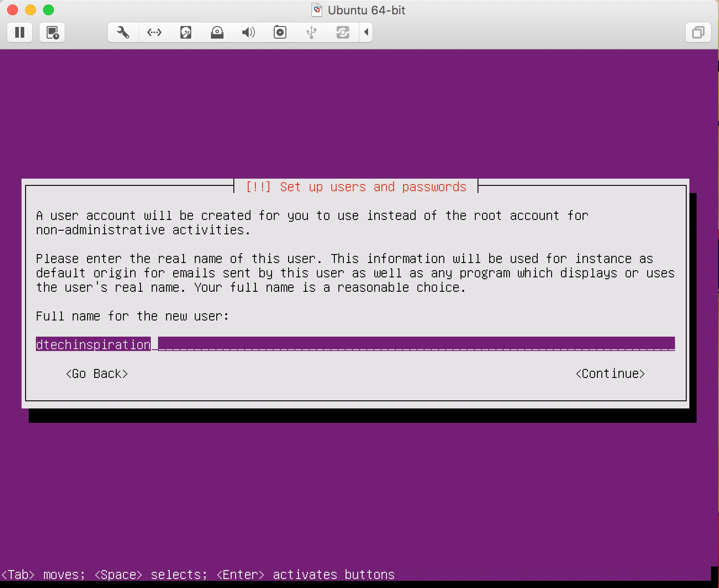Click the CD/DVD drive icon
This screenshot has height=588, width=719.
pyautogui.click(x=217, y=32)
